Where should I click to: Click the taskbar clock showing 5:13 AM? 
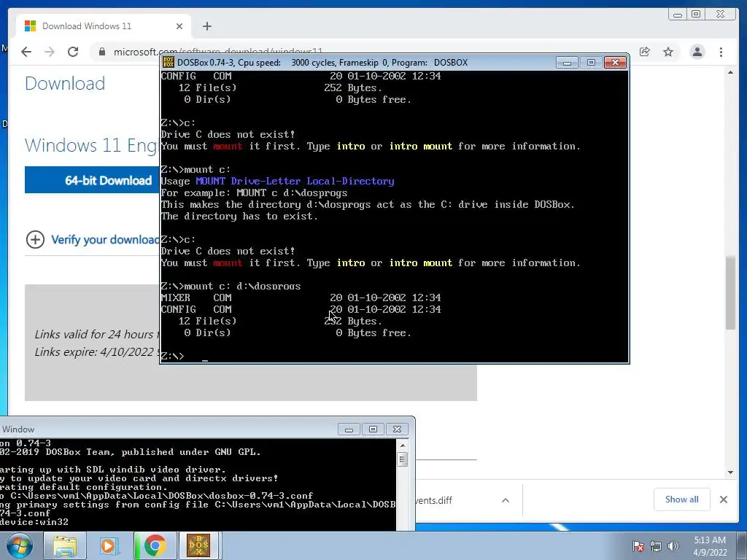[710, 546]
